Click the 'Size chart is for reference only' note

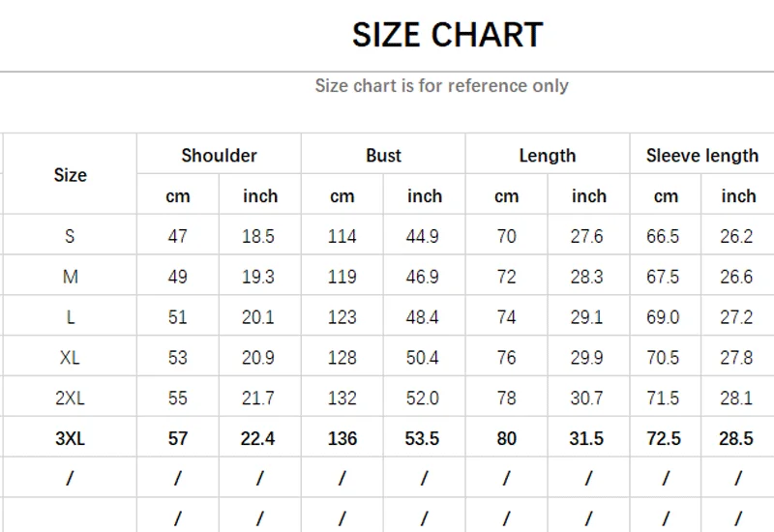coord(441,86)
